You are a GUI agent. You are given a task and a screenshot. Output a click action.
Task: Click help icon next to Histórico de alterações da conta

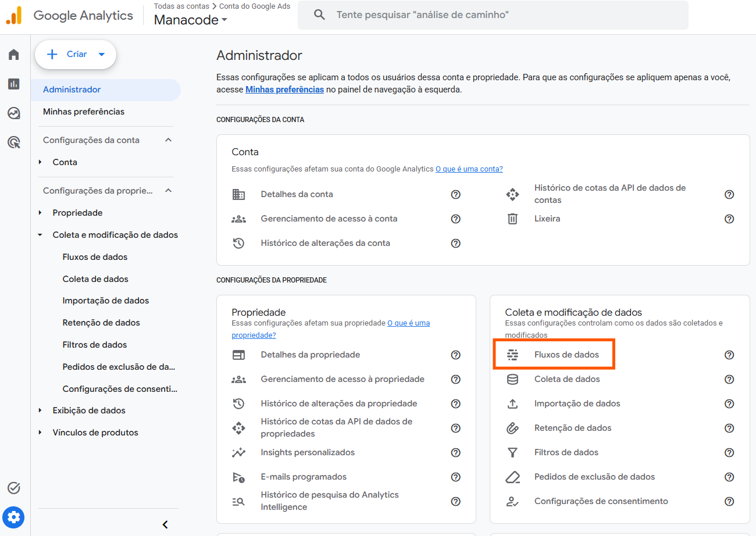pos(456,243)
